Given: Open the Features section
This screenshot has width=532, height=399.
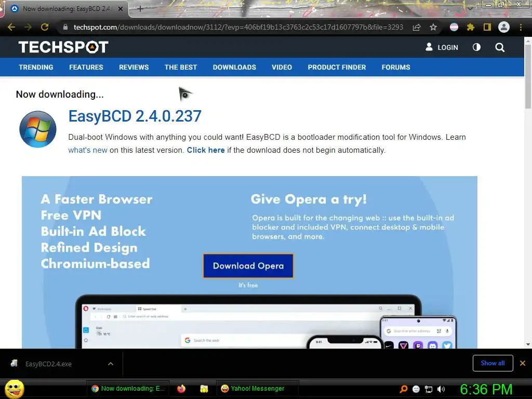Looking at the screenshot, I should pyautogui.click(x=86, y=67).
